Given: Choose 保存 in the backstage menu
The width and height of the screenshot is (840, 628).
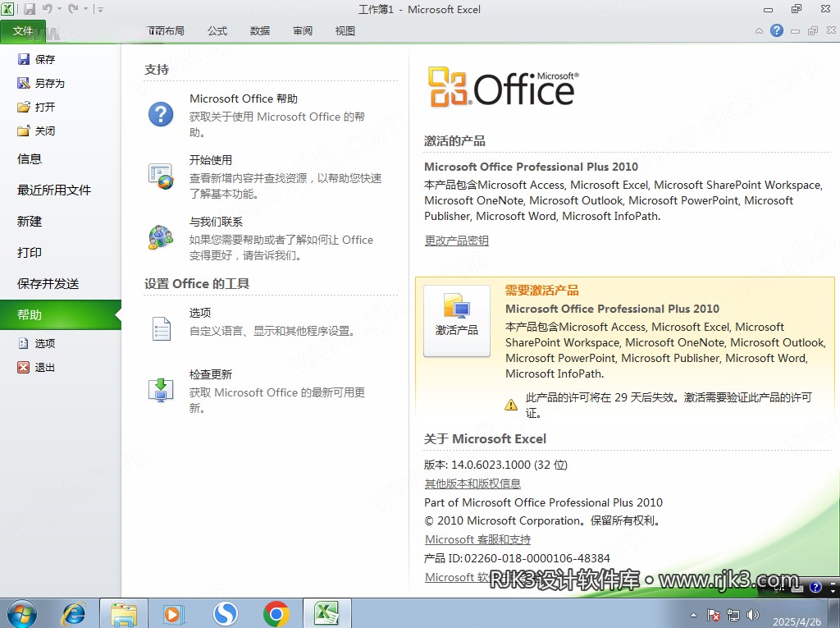Looking at the screenshot, I should click(x=36, y=59).
